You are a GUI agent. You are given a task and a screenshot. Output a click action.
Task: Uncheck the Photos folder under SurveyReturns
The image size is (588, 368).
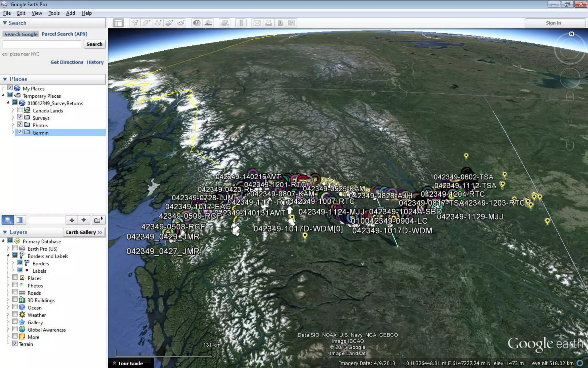pyautogui.click(x=20, y=124)
